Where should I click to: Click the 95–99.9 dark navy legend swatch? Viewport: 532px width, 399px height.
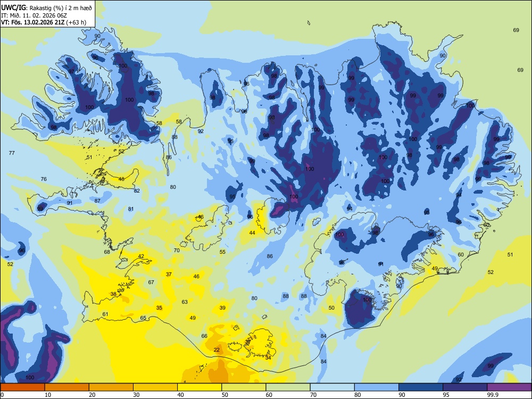click(465, 387)
